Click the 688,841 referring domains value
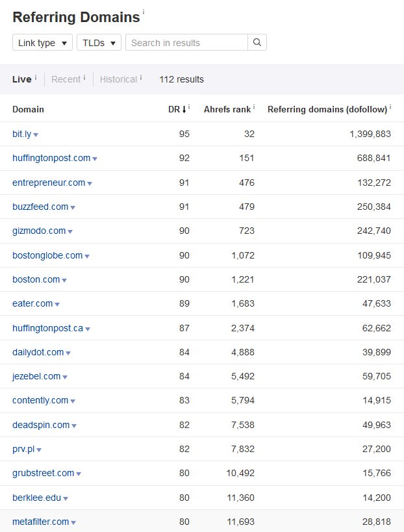 [374, 158]
